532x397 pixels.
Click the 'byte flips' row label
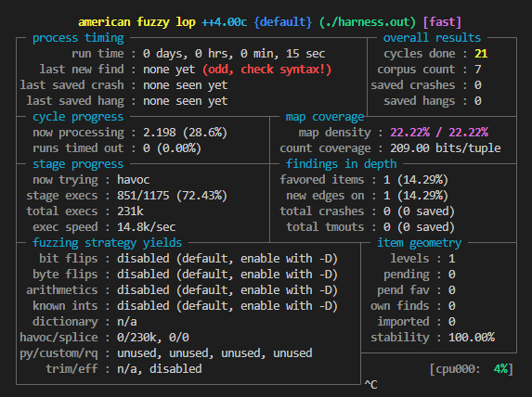tap(65, 275)
